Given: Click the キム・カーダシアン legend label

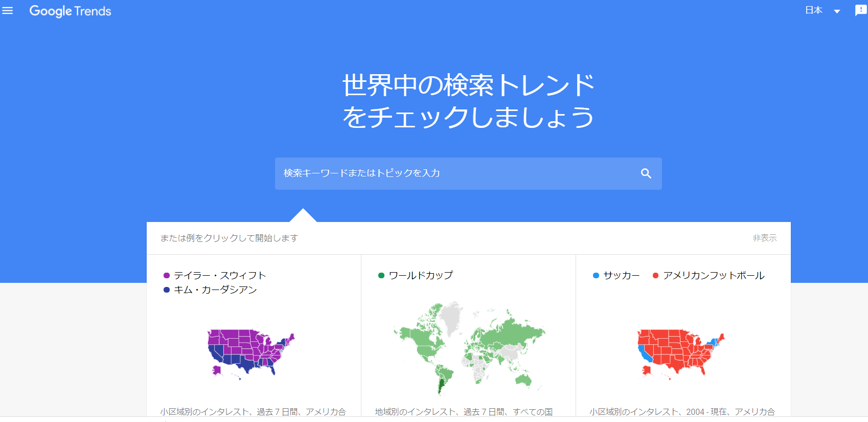Looking at the screenshot, I should point(215,290).
